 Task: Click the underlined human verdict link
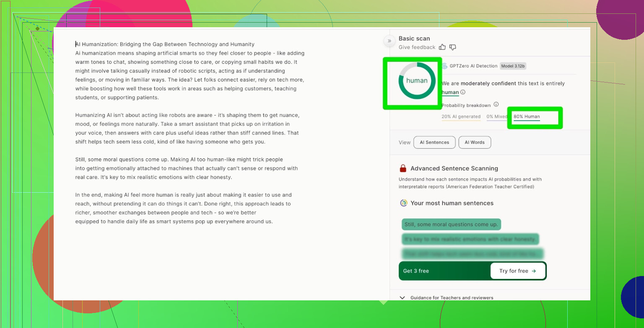point(450,92)
